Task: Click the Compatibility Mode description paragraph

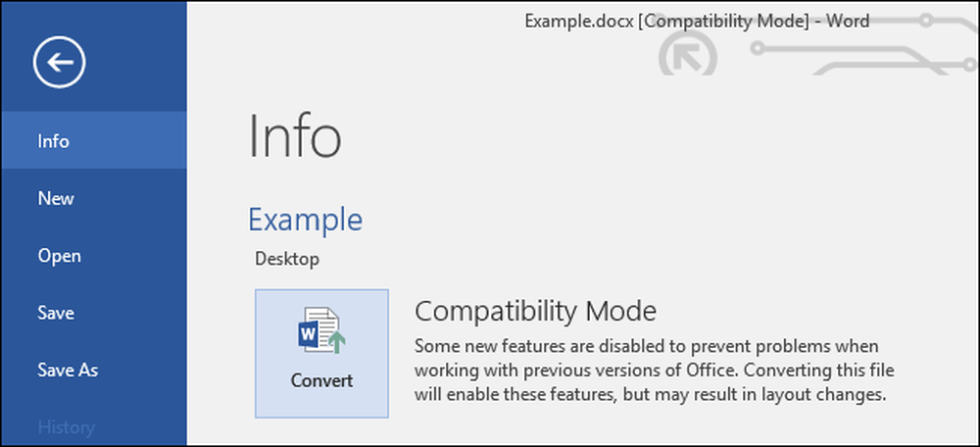Action: [x=655, y=371]
